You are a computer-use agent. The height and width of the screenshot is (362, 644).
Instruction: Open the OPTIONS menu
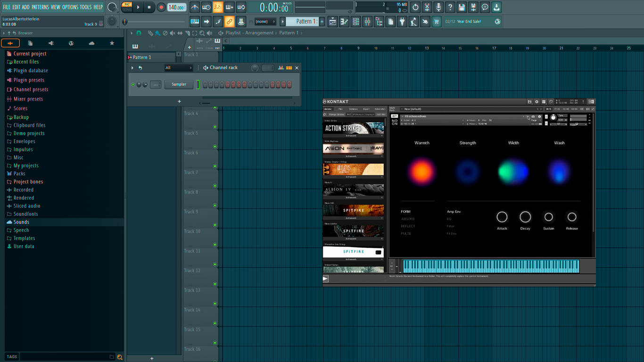[70, 7]
